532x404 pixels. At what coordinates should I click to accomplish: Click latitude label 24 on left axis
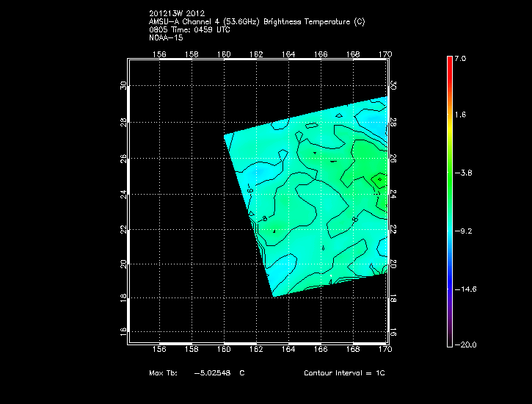(x=123, y=193)
